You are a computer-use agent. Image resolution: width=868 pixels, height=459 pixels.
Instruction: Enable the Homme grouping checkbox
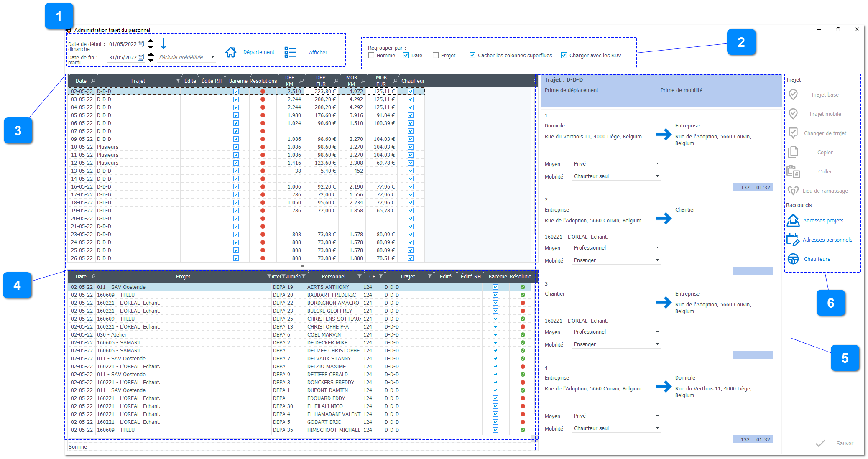(371, 55)
